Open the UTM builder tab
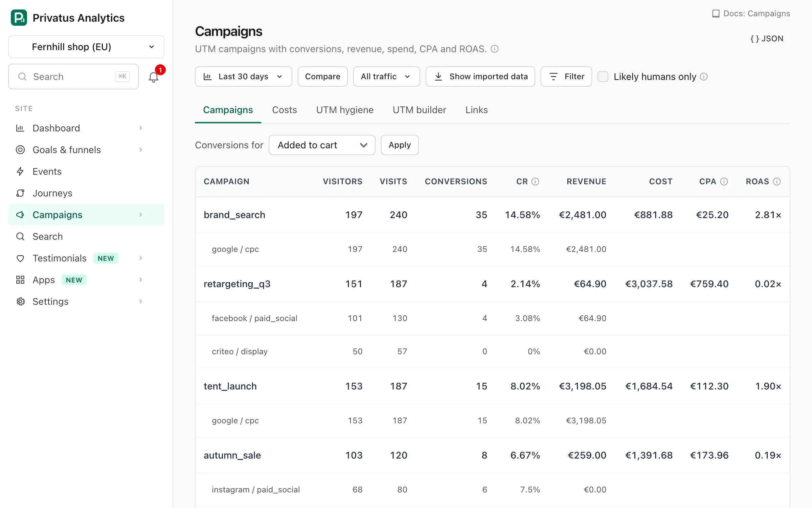The image size is (812, 508). coord(419,110)
